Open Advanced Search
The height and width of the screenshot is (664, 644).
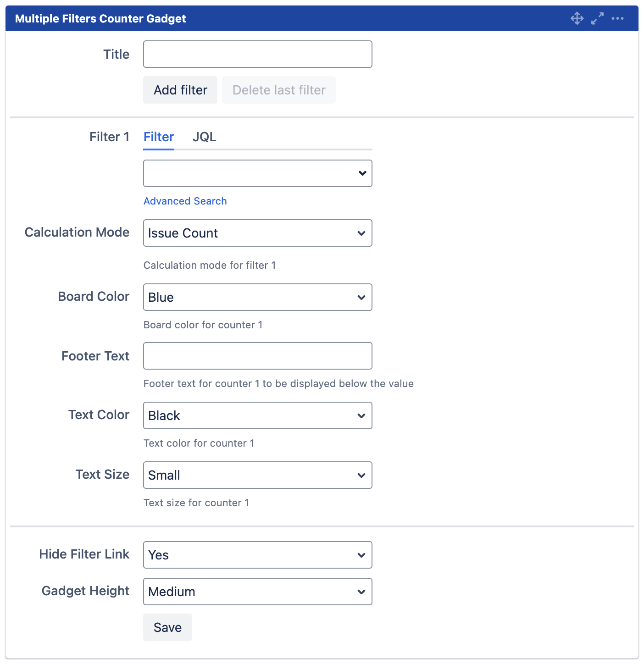click(185, 201)
